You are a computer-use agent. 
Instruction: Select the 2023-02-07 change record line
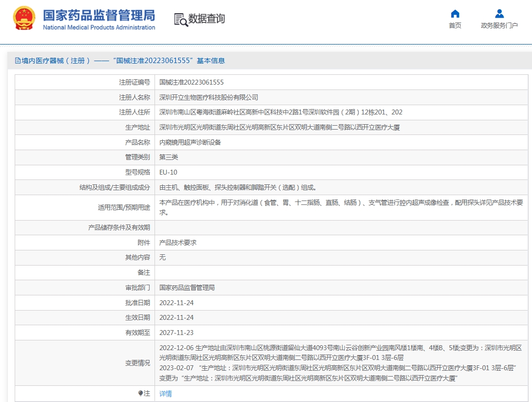point(338,373)
